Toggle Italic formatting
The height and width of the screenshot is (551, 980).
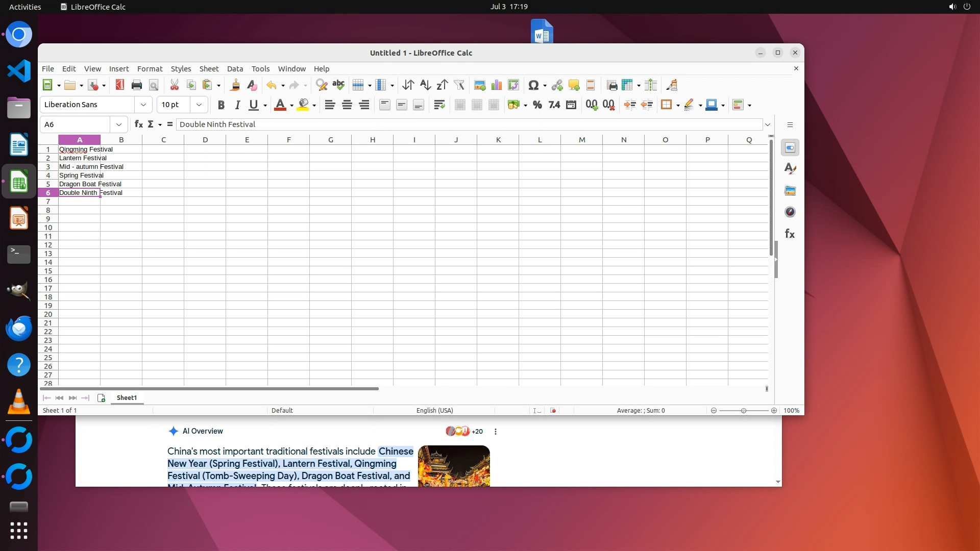pyautogui.click(x=237, y=105)
